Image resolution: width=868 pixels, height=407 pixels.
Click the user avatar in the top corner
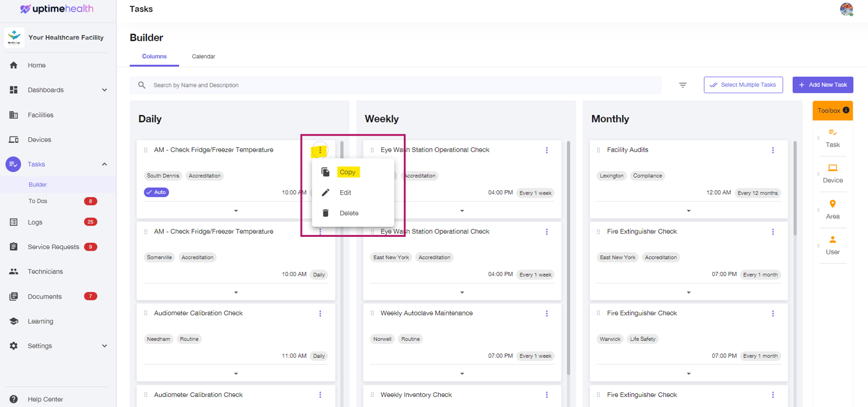click(846, 9)
